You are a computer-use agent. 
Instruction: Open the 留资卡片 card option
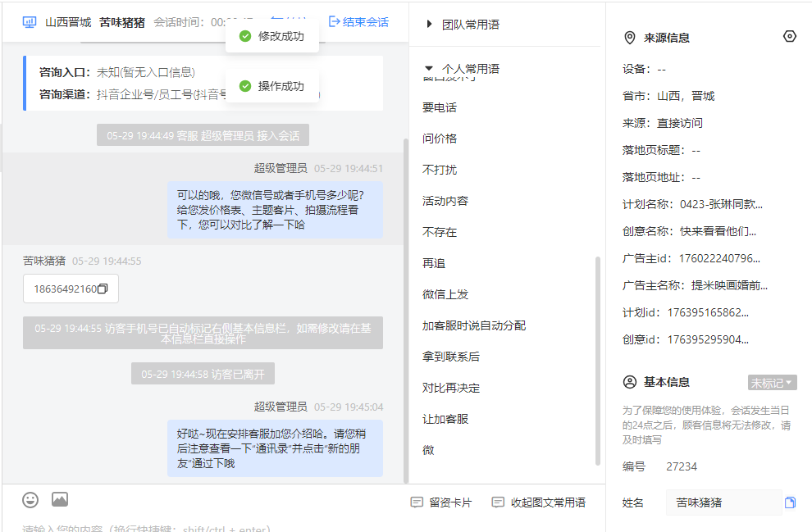point(441,502)
